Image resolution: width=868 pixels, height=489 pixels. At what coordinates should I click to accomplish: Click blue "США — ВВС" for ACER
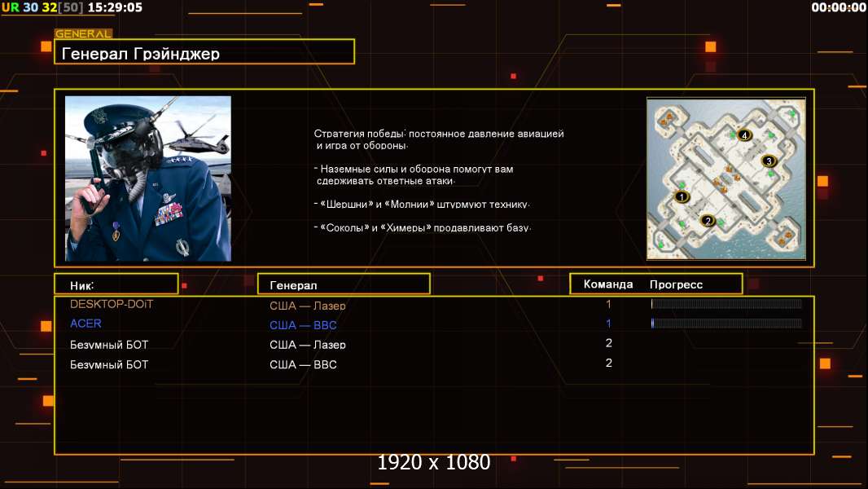click(303, 325)
